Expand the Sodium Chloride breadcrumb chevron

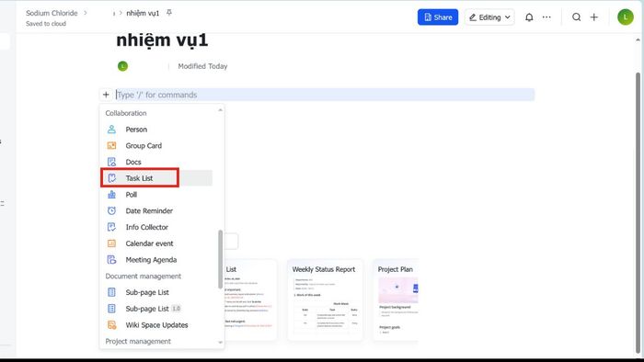(86, 13)
